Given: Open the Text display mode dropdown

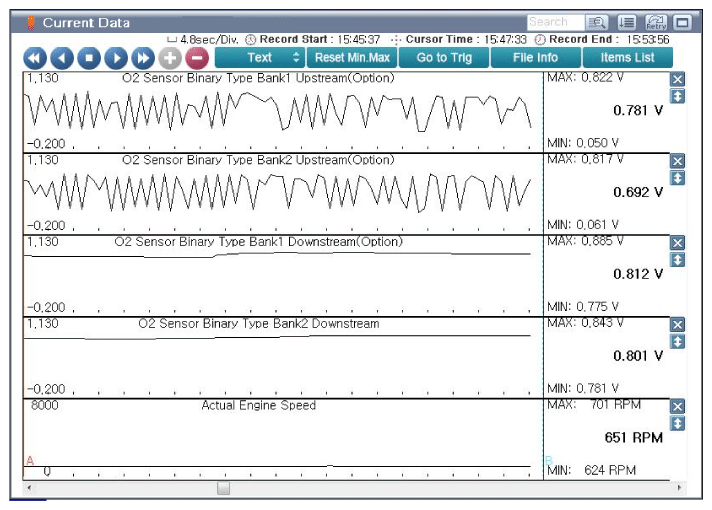Looking at the screenshot, I should [x=260, y=58].
